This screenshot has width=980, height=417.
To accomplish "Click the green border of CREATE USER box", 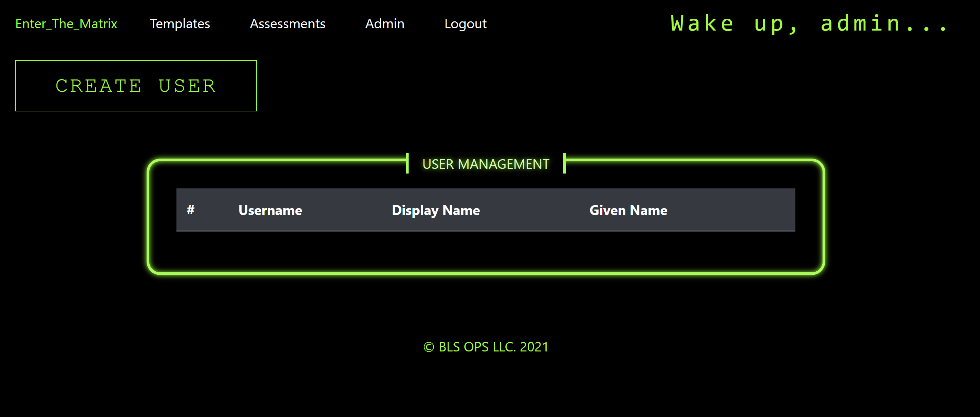I will (x=136, y=60).
